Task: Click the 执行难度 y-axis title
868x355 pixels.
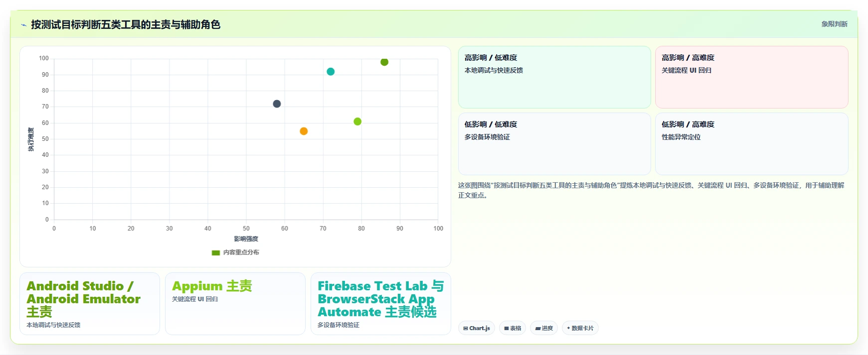Action: coord(31,139)
